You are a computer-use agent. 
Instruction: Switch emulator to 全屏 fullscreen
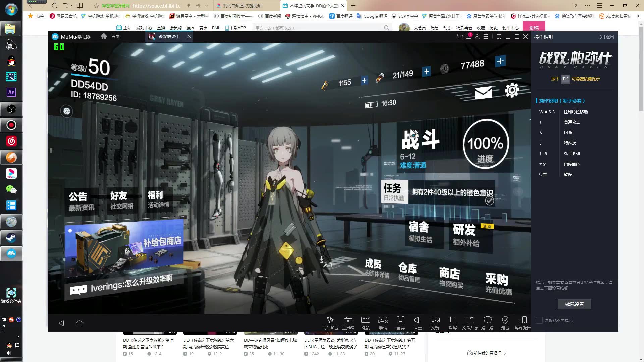[x=400, y=323]
